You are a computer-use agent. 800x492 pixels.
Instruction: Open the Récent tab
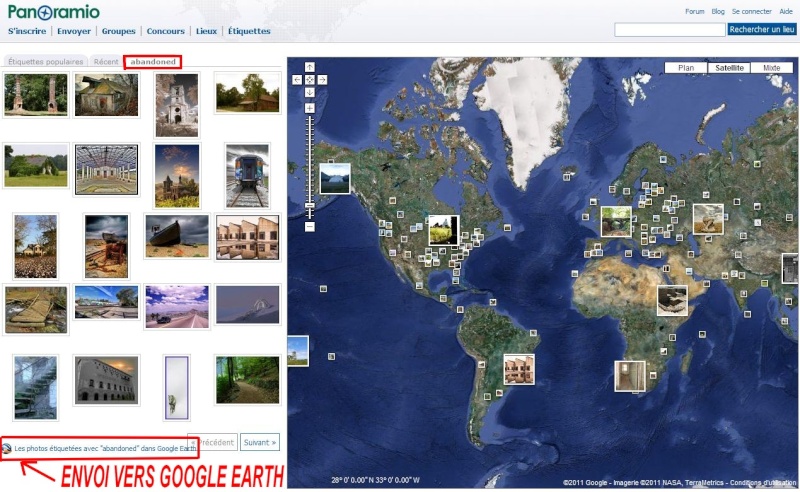click(106, 61)
